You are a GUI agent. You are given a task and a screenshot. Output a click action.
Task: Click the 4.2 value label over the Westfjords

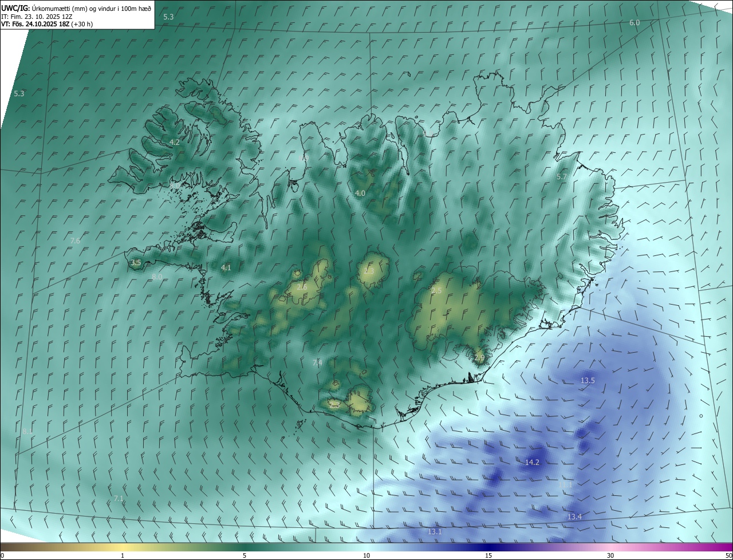[175, 142]
